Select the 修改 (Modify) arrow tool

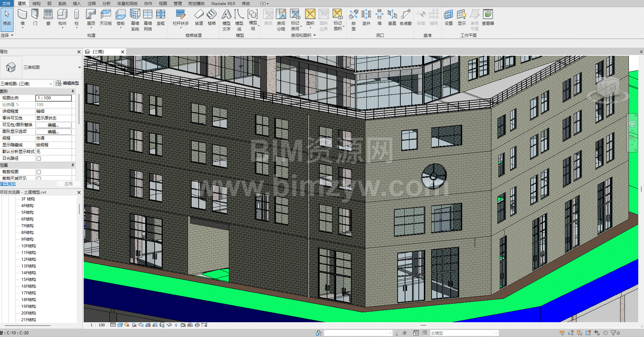[x=7, y=19]
